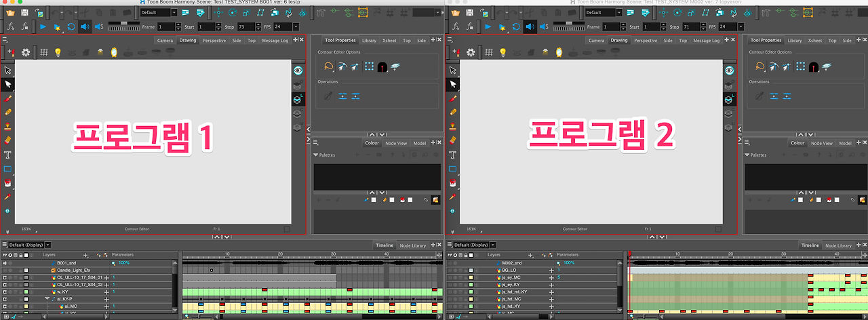The width and height of the screenshot is (868, 320).
Task: Toggle the eye Current Drawing on Top in B001 view
Action: click(298, 70)
